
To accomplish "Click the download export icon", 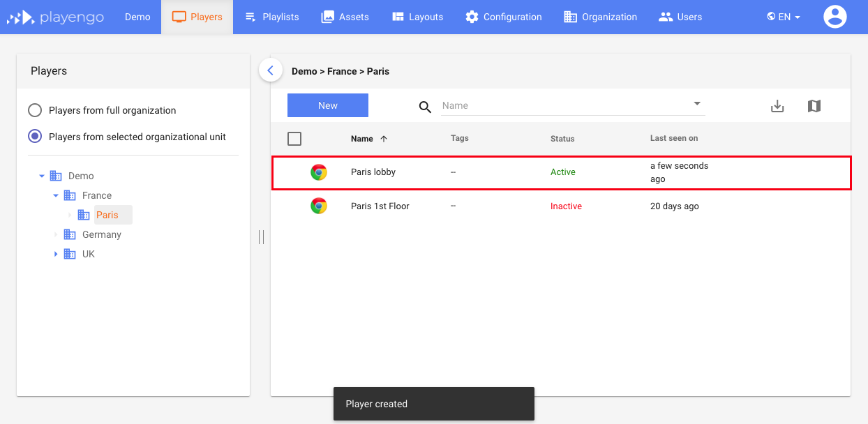I will [x=777, y=106].
